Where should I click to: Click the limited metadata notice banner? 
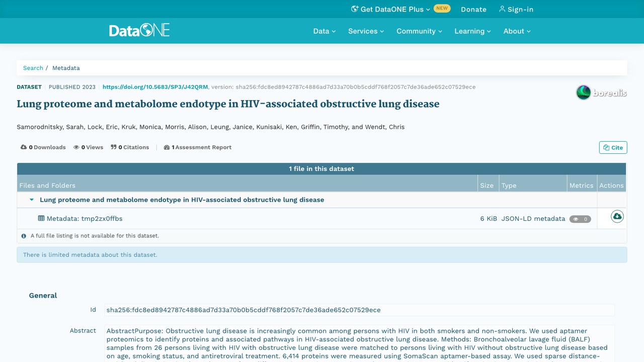click(x=322, y=255)
